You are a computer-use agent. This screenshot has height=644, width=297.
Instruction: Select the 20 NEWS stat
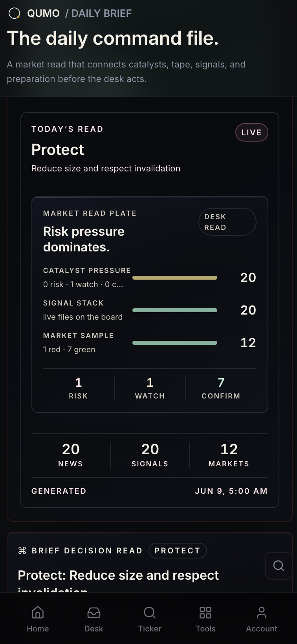tap(71, 455)
